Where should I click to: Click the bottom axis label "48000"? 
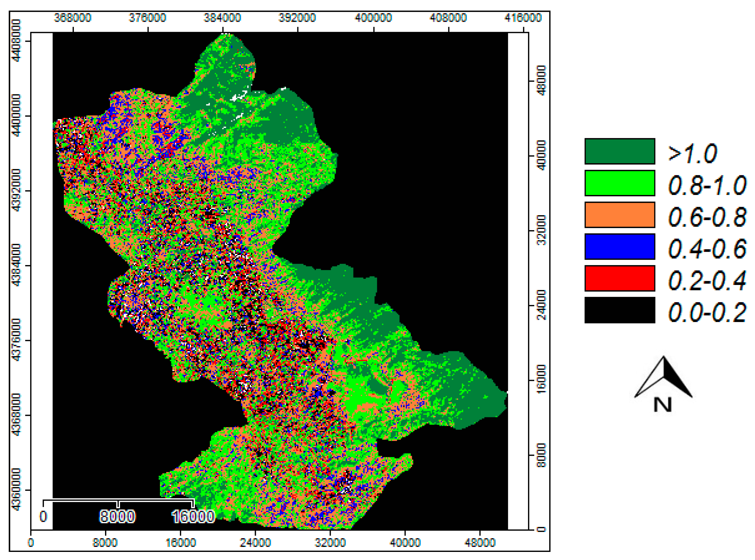tap(480, 543)
